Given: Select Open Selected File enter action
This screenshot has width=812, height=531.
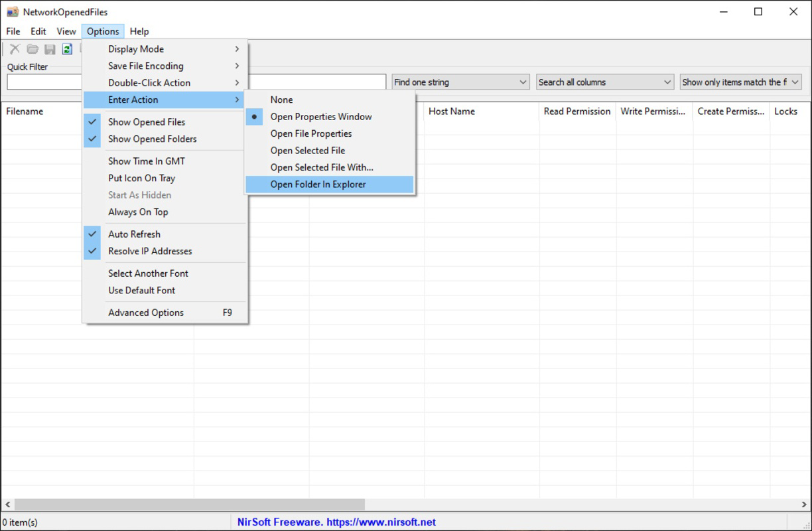Looking at the screenshot, I should (329, 151).
